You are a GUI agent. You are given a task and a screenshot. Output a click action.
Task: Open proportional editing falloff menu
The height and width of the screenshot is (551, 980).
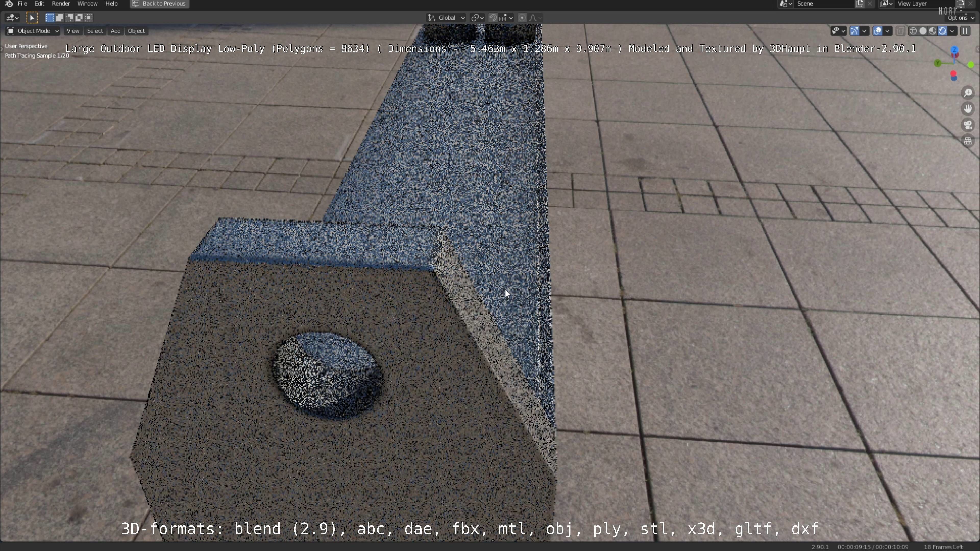tap(535, 18)
